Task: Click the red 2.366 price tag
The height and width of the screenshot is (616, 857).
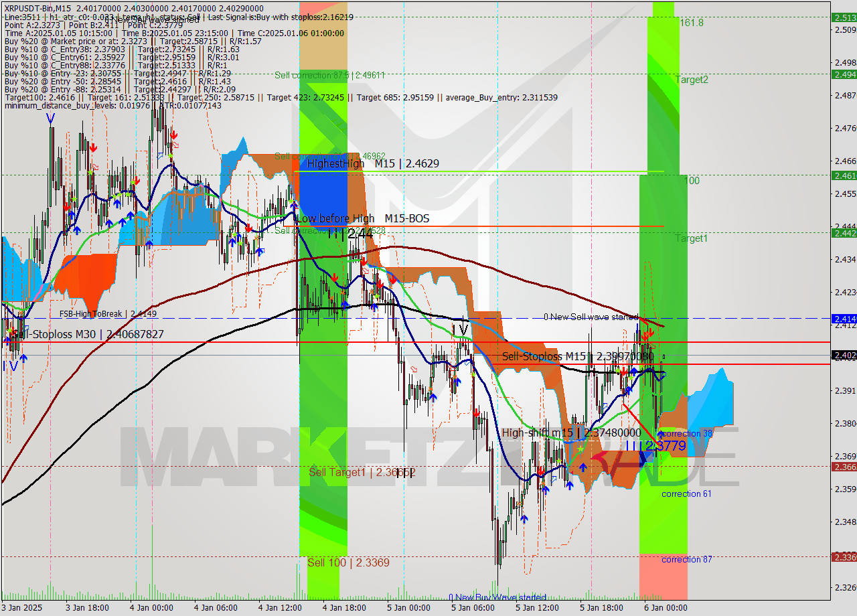Action: coord(844,467)
